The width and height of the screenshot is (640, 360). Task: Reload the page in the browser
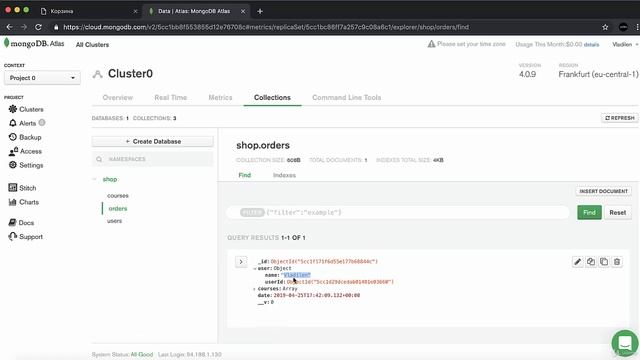tap(38, 27)
